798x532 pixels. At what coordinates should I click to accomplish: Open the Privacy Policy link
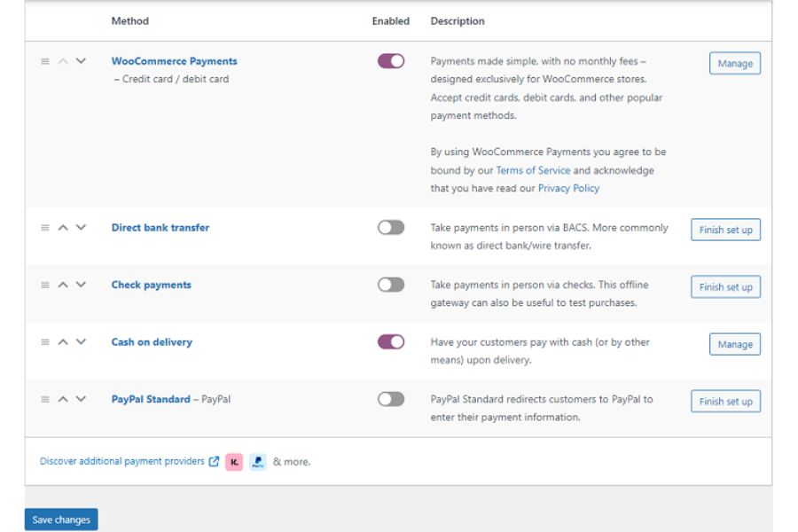(568, 188)
